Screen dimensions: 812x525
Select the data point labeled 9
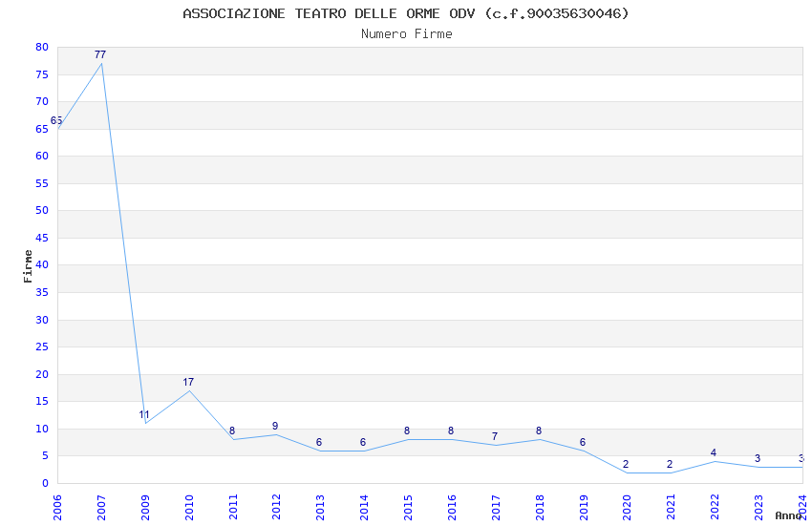[276, 434]
